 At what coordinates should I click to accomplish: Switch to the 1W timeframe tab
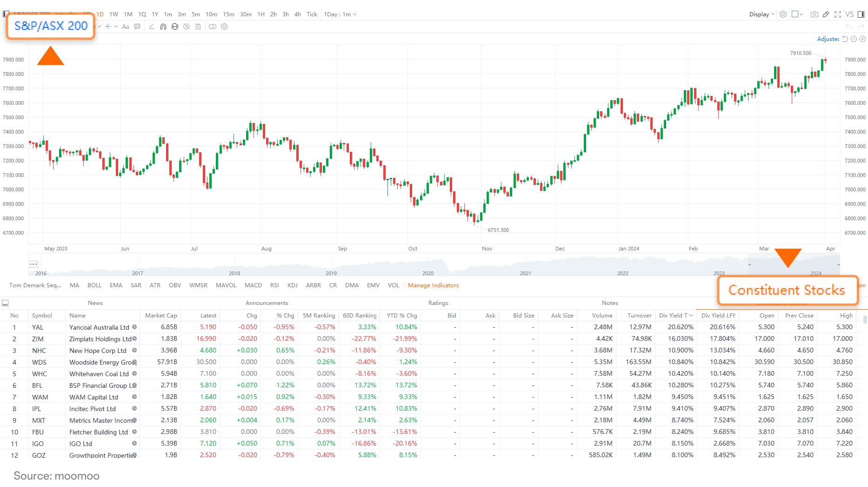pos(114,14)
